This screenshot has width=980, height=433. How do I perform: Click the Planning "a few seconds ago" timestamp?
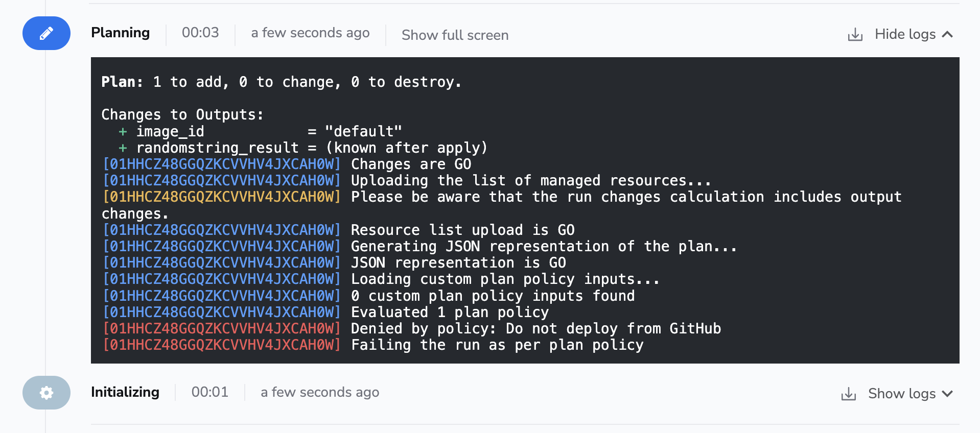pos(310,33)
